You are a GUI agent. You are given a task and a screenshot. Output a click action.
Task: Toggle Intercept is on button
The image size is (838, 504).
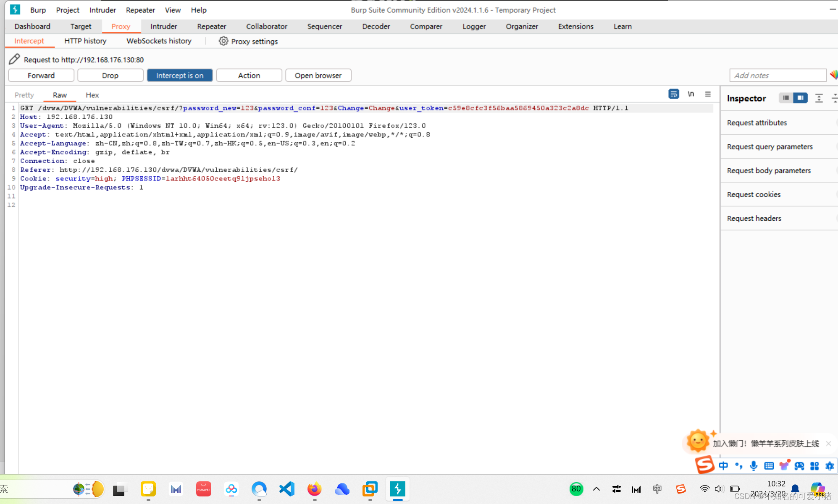[x=180, y=75]
